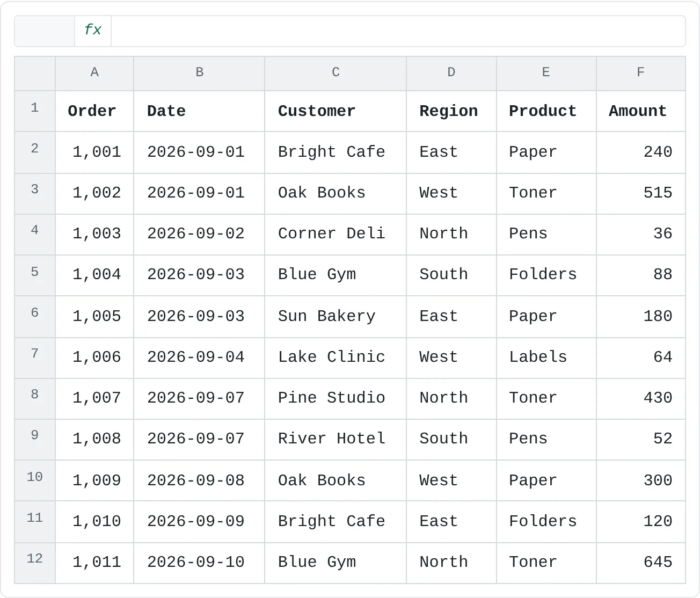Select column A header
The height and width of the screenshot is (598, 700).
point(94,74)
